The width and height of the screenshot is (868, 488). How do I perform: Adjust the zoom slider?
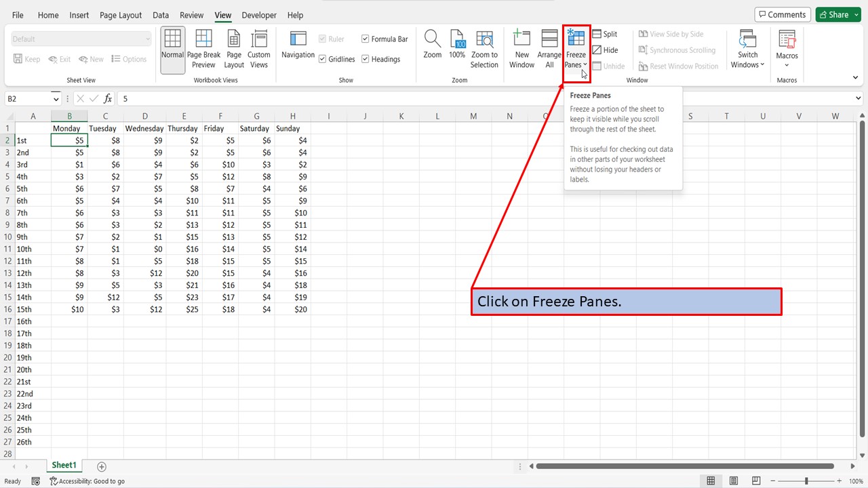coord(805,481)
